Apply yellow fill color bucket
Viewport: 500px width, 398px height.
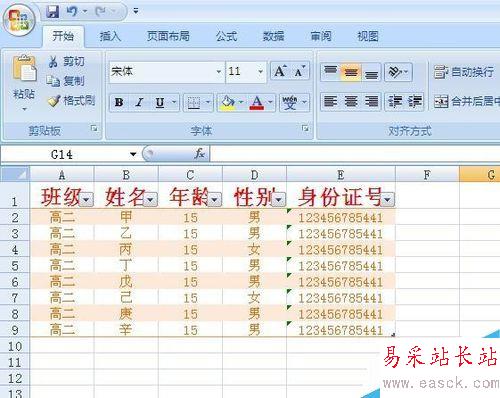point(228,102)
